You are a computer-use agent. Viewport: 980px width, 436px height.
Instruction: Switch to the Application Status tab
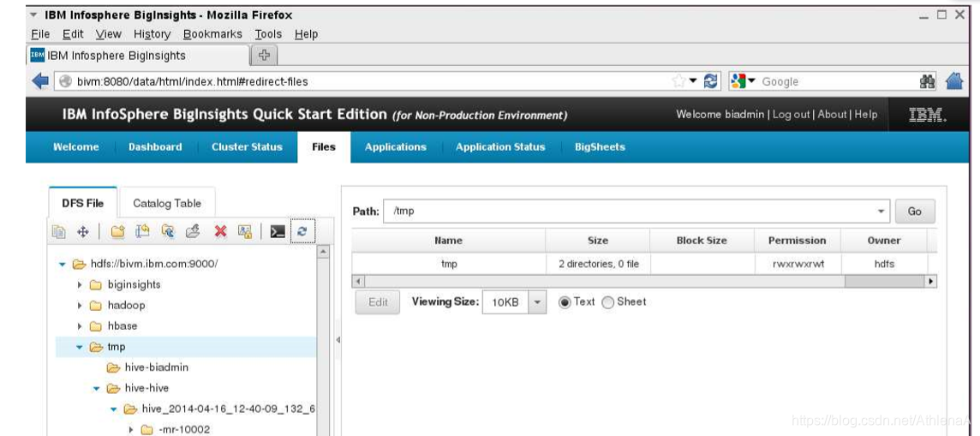(x=500, y=146)
